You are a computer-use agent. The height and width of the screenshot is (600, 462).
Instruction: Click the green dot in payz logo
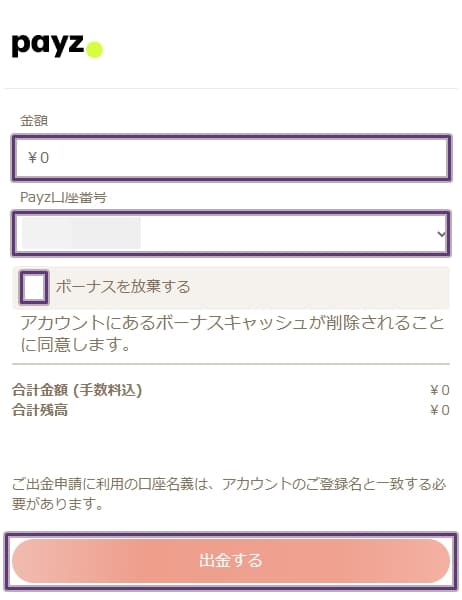[95, 50]
